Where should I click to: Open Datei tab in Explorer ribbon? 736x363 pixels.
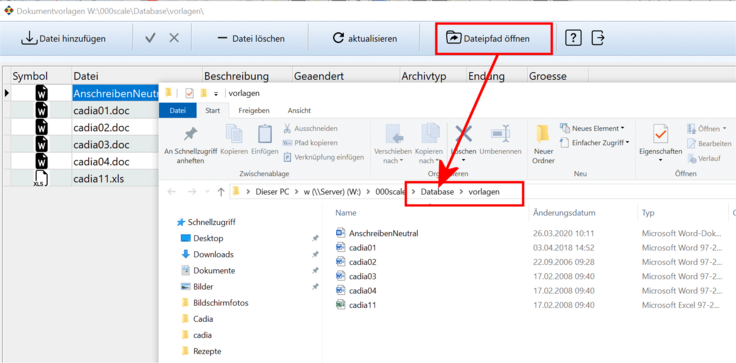(x=177, y=110)
